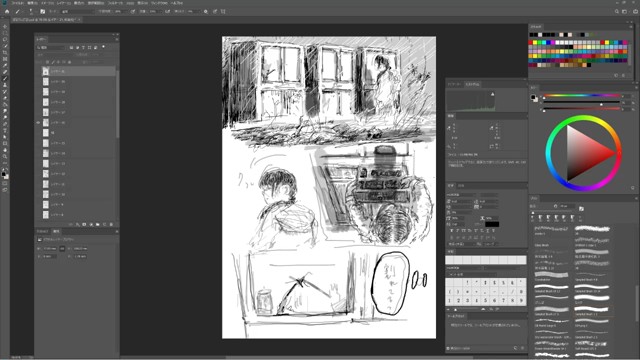Open brush settings panel from options bar
This screenshot has height=360, width=640.
tap(42, 11)
